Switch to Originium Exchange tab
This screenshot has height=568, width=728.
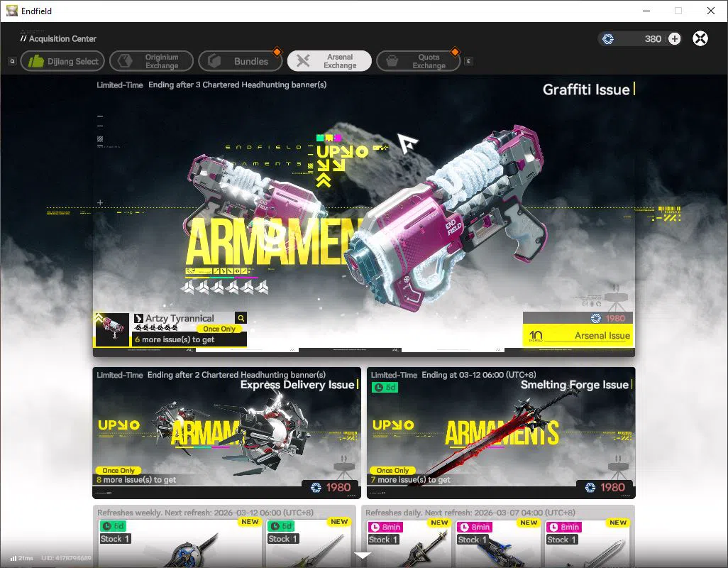tap(151, 61)
